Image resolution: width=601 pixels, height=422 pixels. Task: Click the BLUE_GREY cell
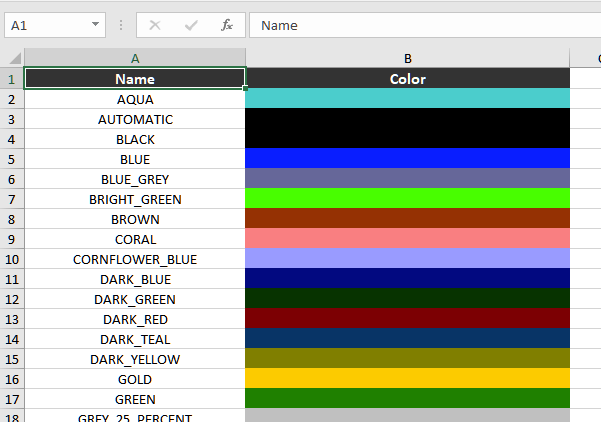point(135,179)
